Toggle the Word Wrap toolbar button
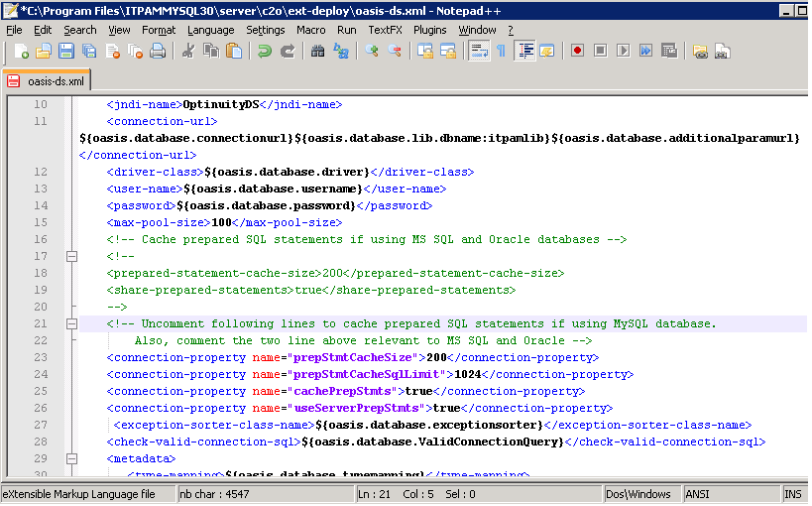Viewport: 812px width, 506px height. click(x=479, y=51)
